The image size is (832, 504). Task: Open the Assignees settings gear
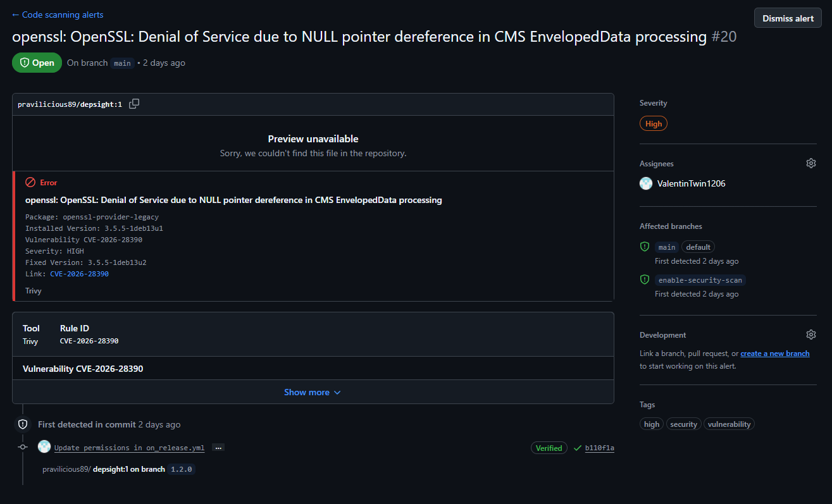(x=811, y=163)
